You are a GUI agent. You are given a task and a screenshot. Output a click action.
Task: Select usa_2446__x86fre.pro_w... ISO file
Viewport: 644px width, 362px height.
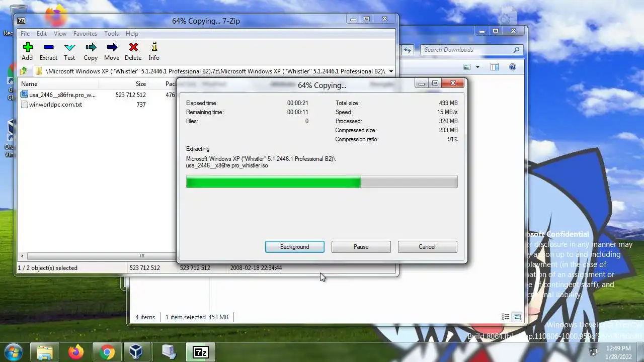58,95
